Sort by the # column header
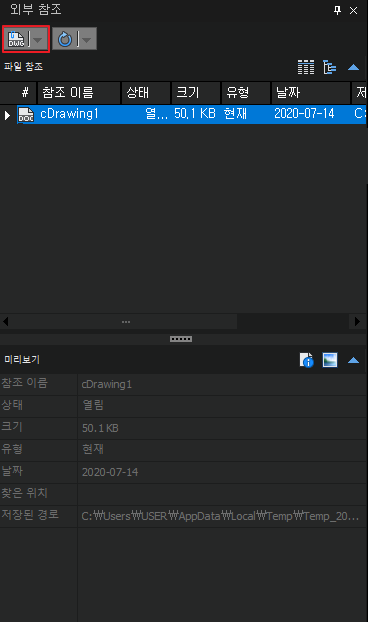368x622 pixels. point(25,92)
